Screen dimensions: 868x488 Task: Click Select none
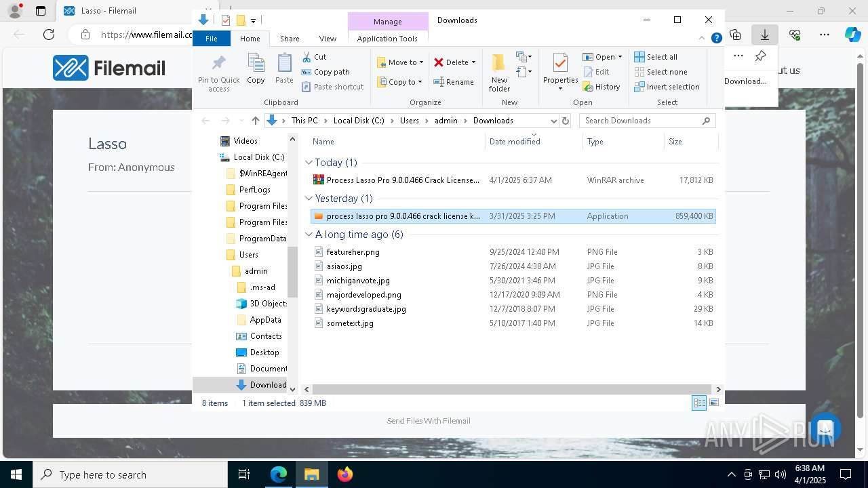point(660,72)
